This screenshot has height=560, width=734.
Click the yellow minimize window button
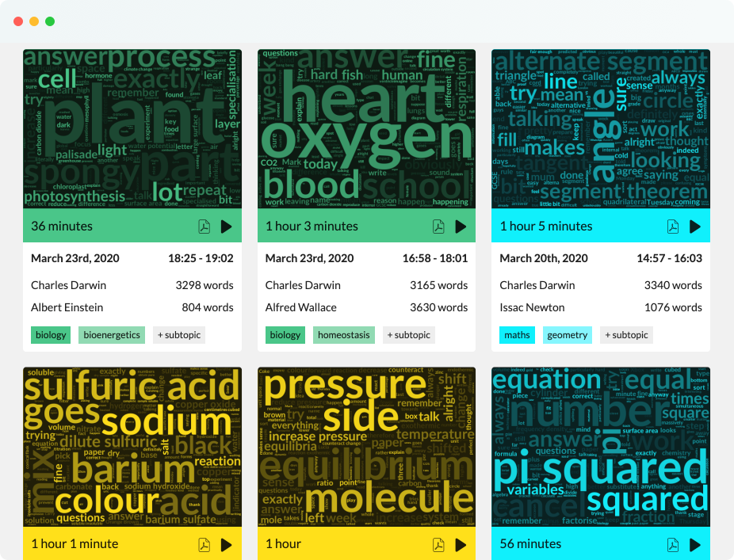(x=34, y=21)
